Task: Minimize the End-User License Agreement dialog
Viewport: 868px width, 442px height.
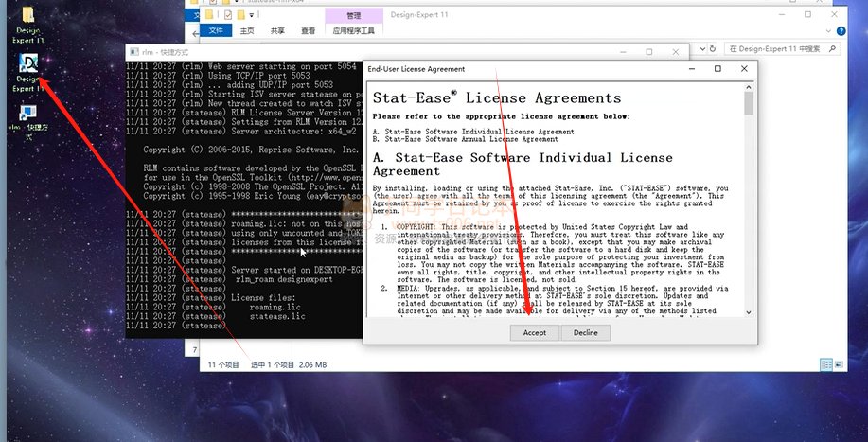Action: coord(691,68)
